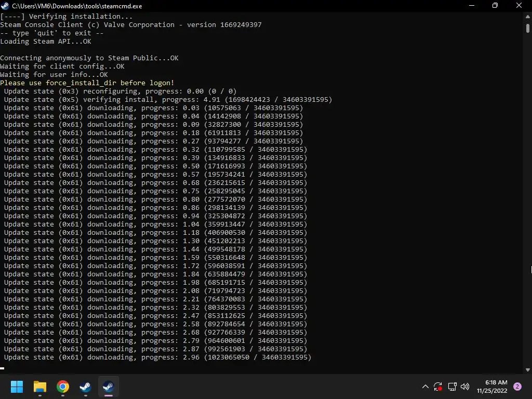Screen dimensions: 532x399
Task: Click the line with progress 1.59
Action: [155, 258]
